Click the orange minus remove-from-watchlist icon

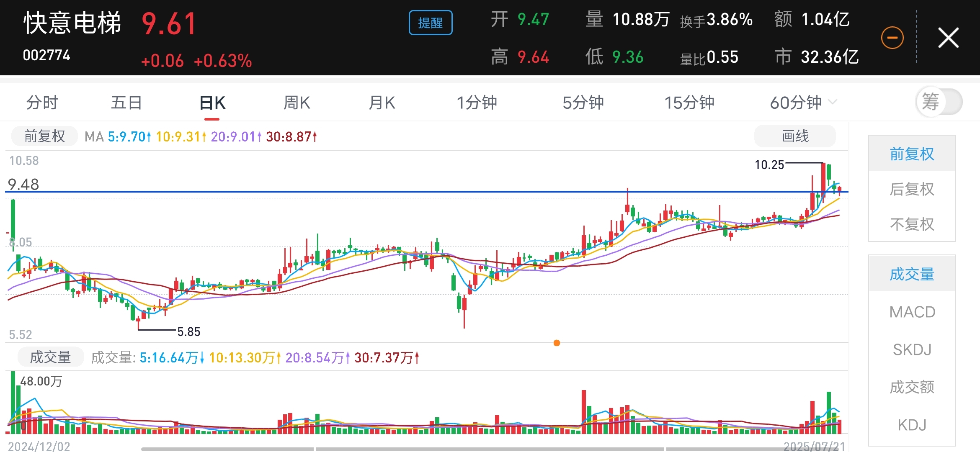click(x=892, y=38)
